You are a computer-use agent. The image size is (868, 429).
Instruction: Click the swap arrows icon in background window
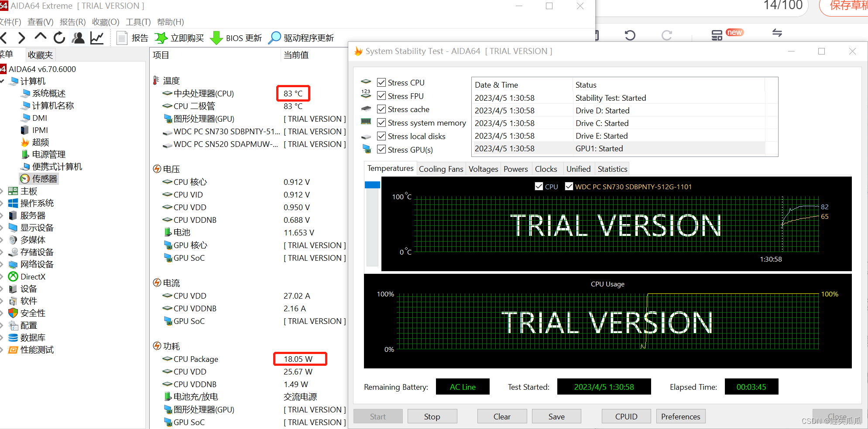(x=777, y=33)
